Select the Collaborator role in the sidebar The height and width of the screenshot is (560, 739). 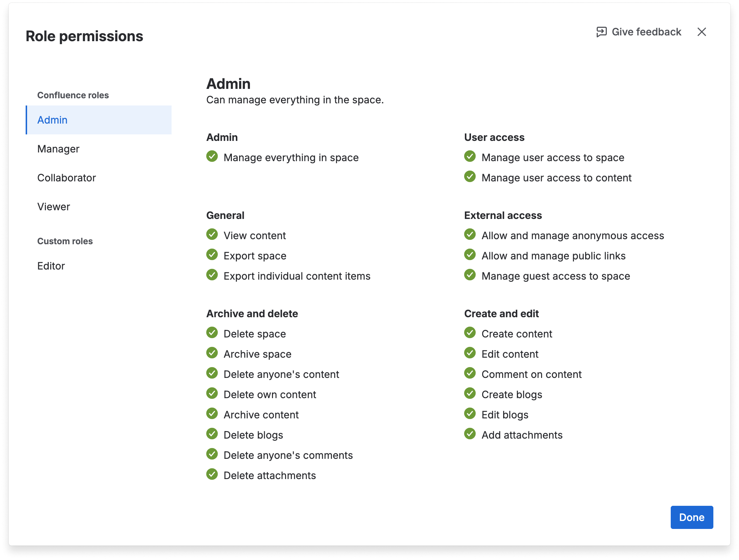point(66,177)
